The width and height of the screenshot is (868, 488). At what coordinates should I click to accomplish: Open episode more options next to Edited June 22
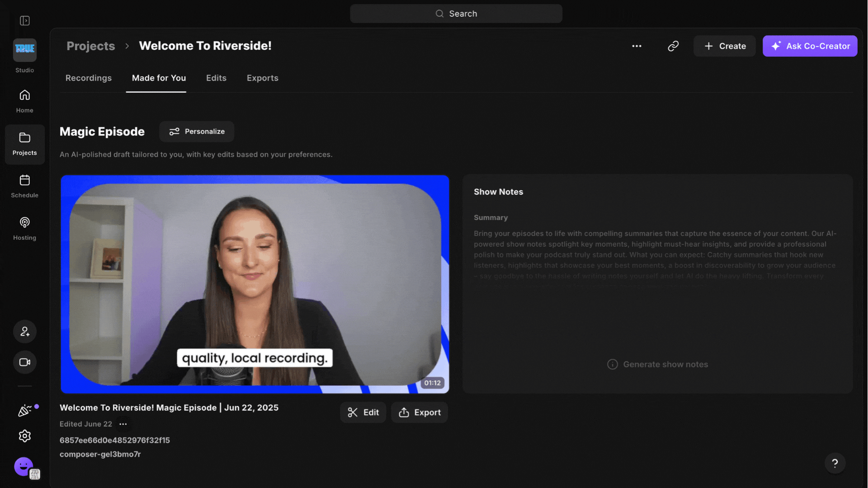(x=123, y=424)
